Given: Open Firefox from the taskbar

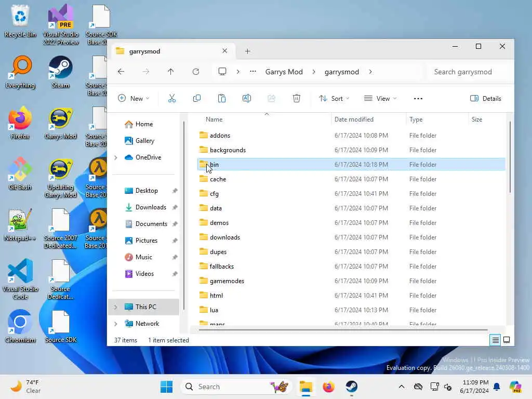Looking at the screenshot, I should 328,387.
